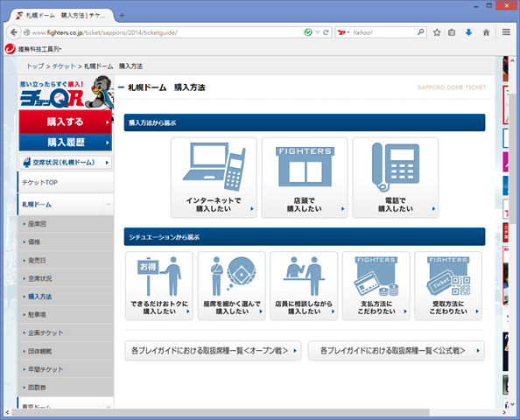Follow the チケット breadcrumb link

pos(64,66)
